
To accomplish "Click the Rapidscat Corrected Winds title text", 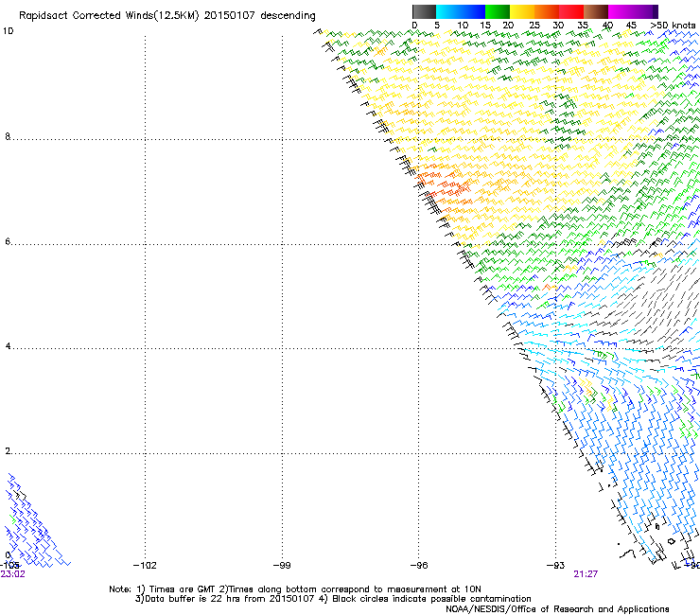I will 167,16.
